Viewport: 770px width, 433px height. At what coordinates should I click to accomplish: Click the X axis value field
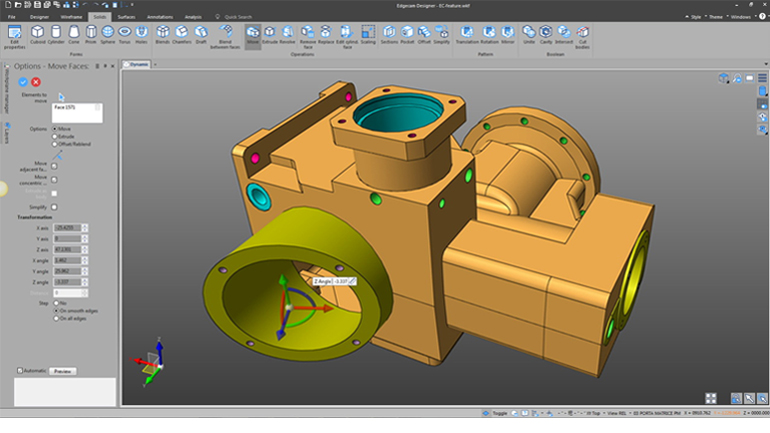67,228
